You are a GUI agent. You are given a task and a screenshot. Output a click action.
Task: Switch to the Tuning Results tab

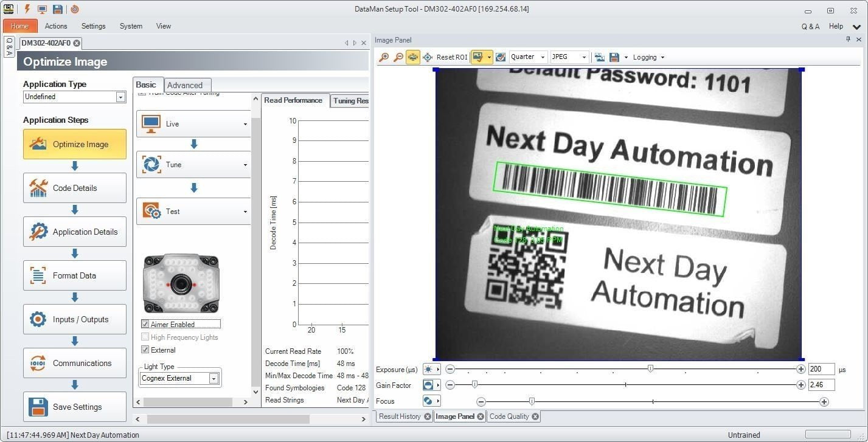(350, 101)
